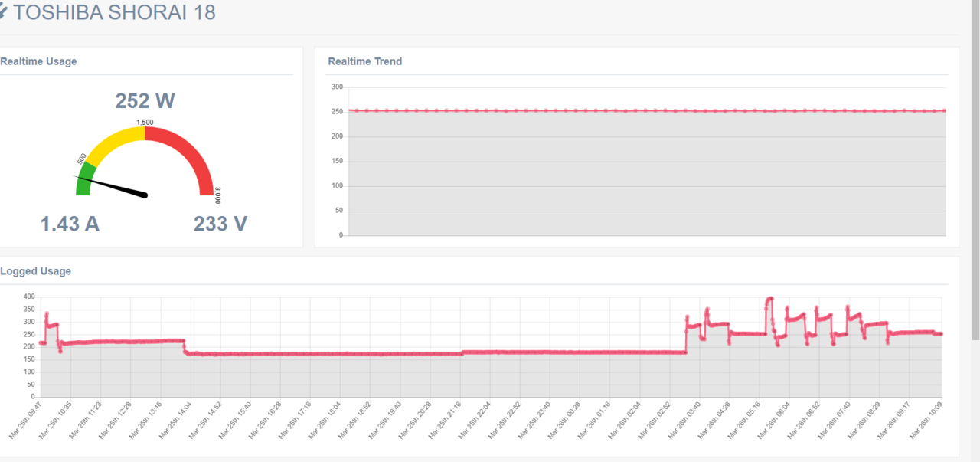The height and width of the screenshot is (462, 980).
Task: Click the highest peak near 400 in Logged Usage
Action: [769, 299]
